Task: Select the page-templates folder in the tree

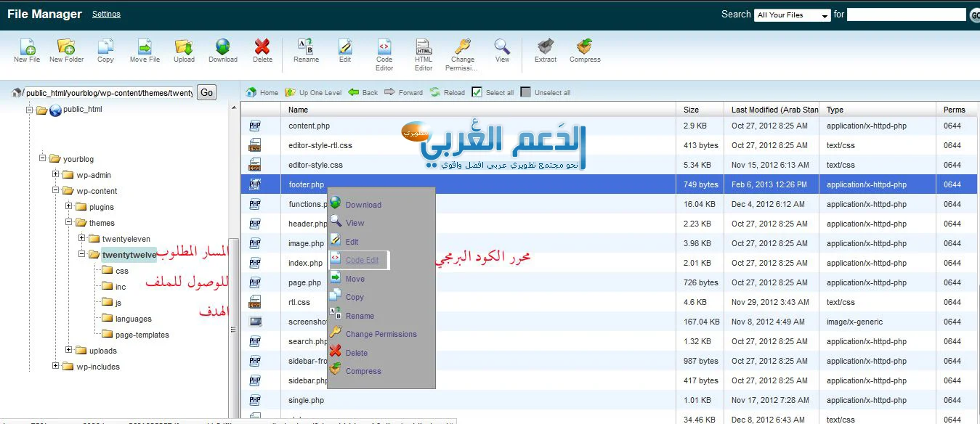Action: (142, 335)
